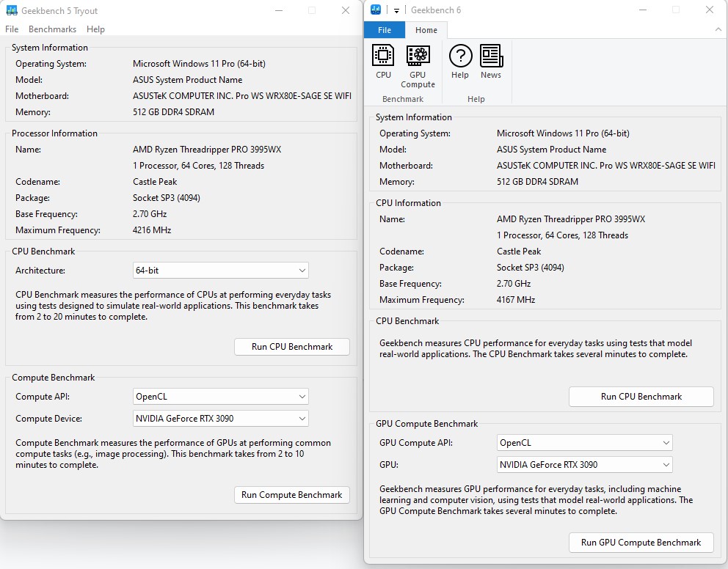
Task: Run CPU Benchmark in Geekbench 5 window
Action: tap(292, 347)
